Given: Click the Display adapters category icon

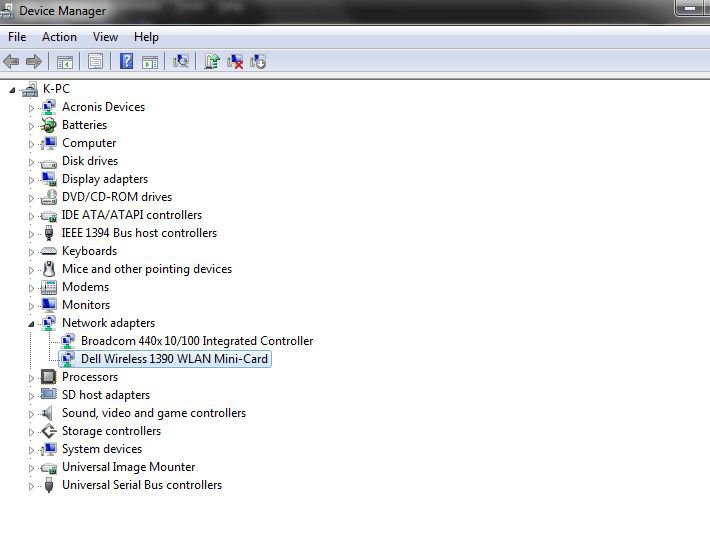Looking at the screenshot, I should click(x=48, y=179).
